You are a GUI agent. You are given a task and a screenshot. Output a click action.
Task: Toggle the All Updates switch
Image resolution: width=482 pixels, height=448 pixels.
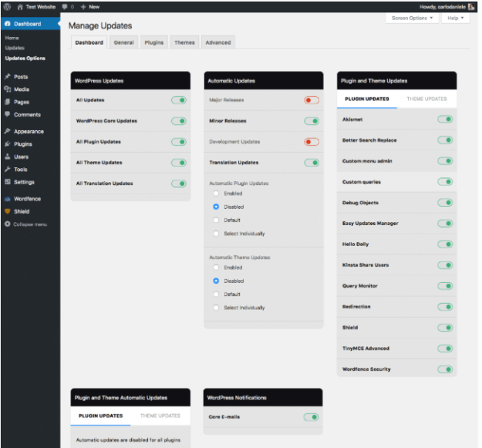[179, 100]
